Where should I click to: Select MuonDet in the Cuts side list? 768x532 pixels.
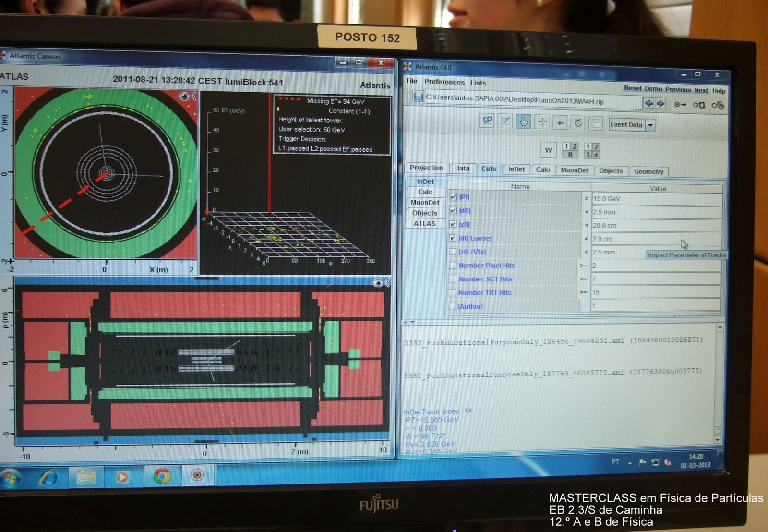[425, 203]
